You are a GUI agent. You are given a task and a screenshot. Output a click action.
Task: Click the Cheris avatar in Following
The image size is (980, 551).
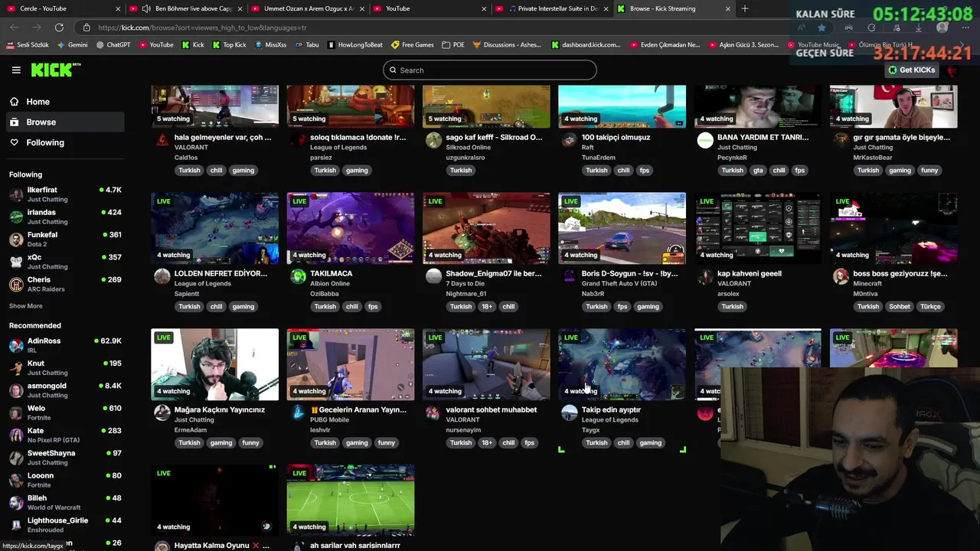16,284
